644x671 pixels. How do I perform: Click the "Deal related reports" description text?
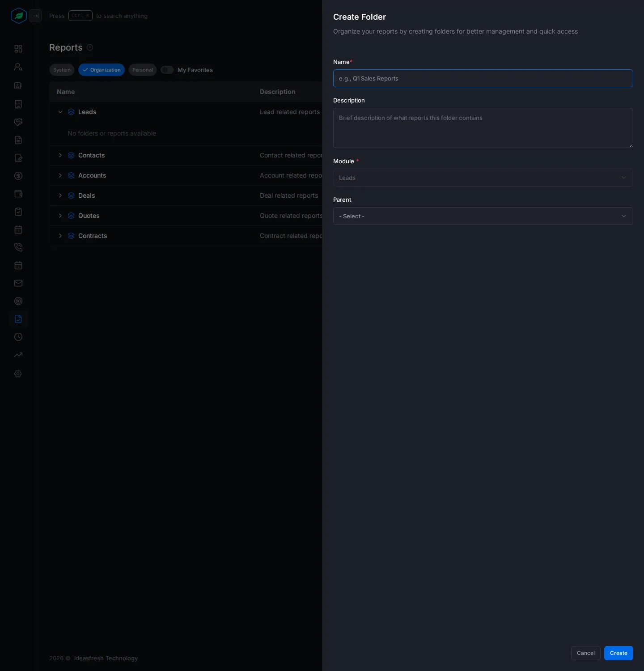click(289, 195)
